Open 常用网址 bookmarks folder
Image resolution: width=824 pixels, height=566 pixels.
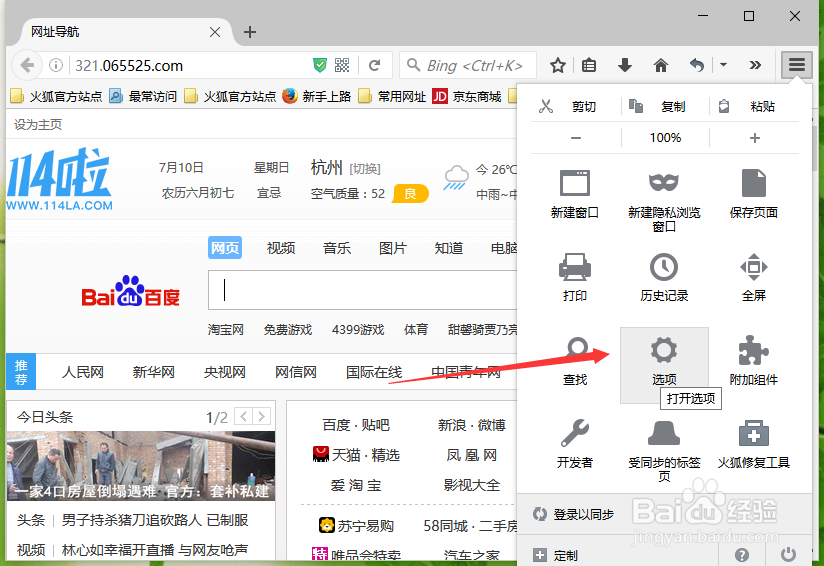pyautogui.click(x=392, y=96)
